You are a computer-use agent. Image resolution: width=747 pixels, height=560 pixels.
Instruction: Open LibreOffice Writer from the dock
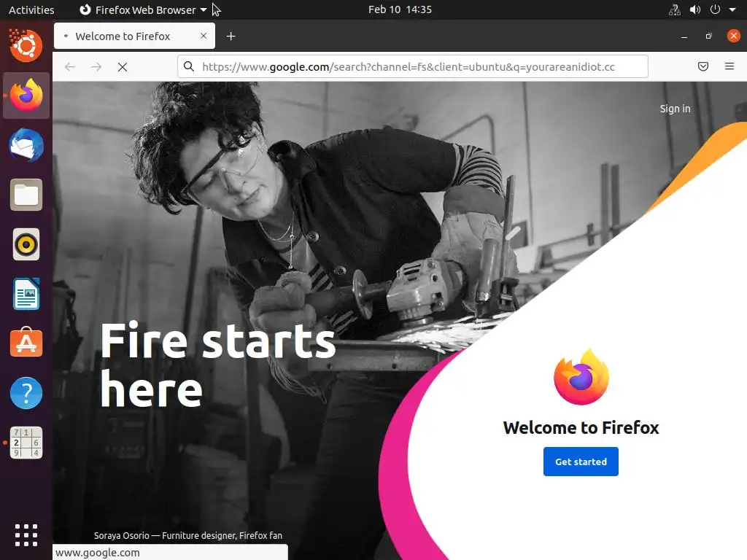[x=26, y=294]
